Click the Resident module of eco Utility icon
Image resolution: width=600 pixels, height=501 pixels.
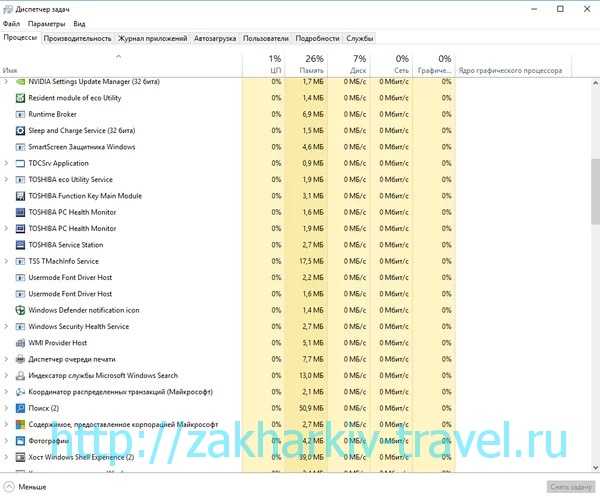[20, 98]
